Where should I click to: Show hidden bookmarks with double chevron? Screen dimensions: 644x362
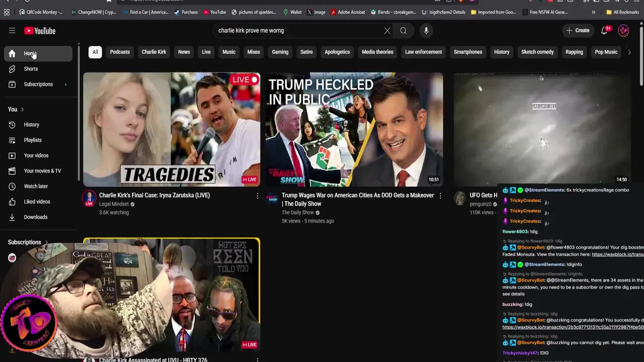pyautogui.click(x=594, y=12)
